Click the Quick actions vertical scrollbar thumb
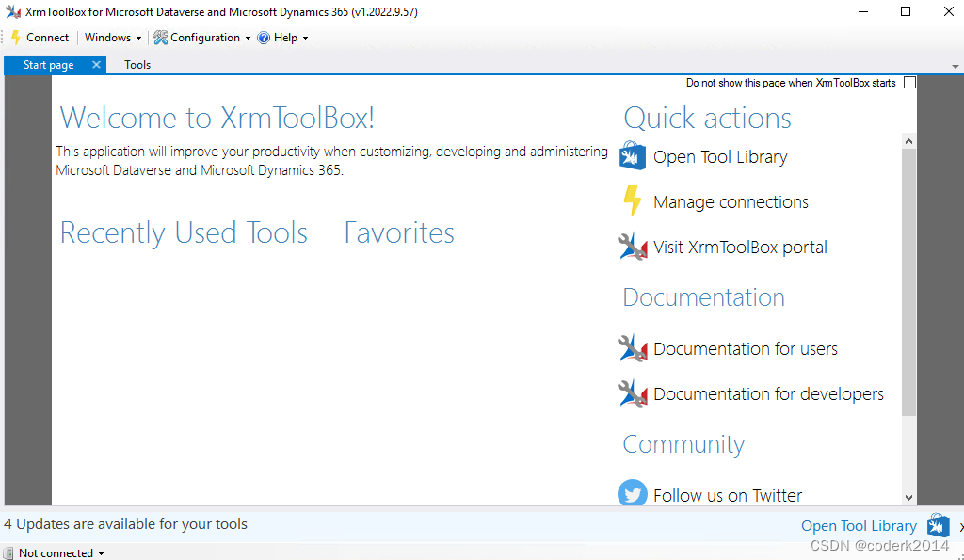Image resolution: width=964 pixels, height=560 pixels. [908, 282]
